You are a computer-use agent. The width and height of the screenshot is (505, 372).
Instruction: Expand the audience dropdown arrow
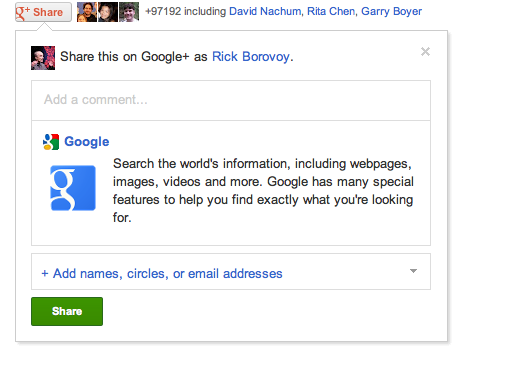coord(413,271)
